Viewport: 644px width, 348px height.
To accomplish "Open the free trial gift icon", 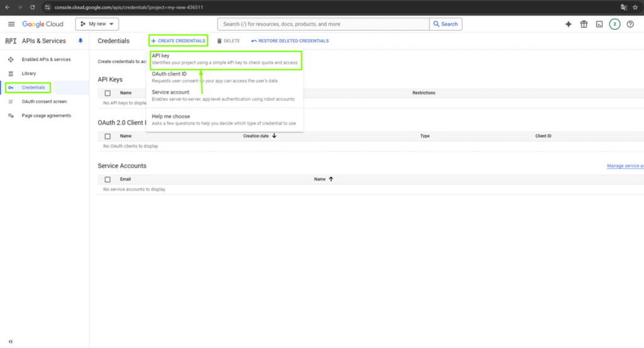I will coord(584,25).
